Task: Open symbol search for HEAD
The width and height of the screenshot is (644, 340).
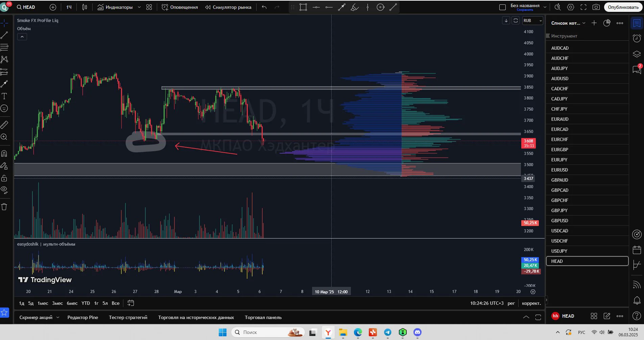Action: coord(26,7)
